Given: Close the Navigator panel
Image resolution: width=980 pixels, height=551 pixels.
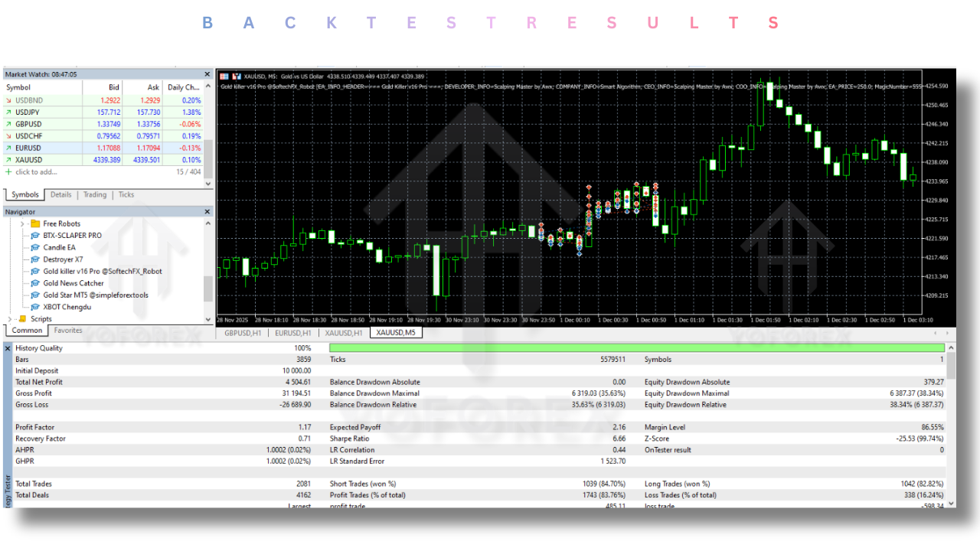Looking at the screenshot, I should coord(207,212).
